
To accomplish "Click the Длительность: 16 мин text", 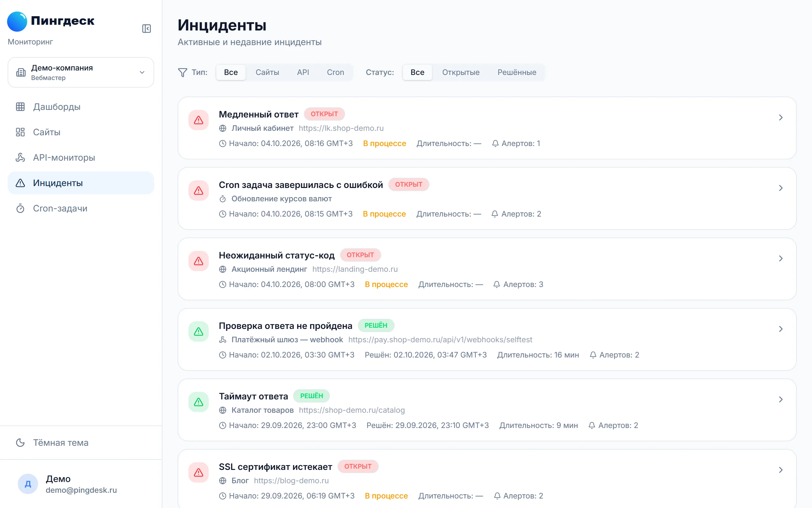I will coord(538,355).
